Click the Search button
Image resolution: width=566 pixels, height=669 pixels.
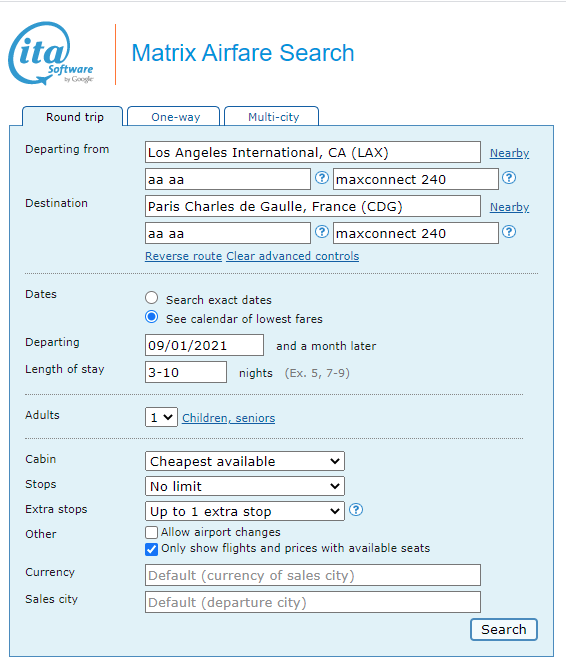(504, 629)
